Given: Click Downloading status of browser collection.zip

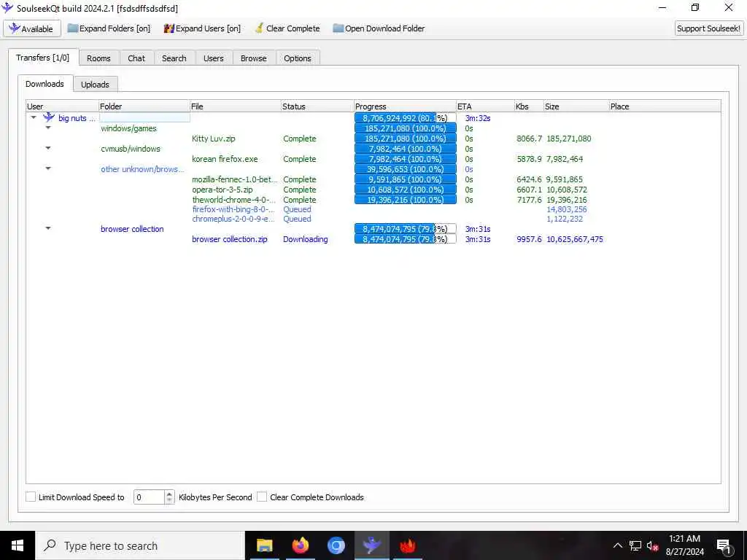Looking at the screenshot, I should pyautogui.click(x=306, y=239).
